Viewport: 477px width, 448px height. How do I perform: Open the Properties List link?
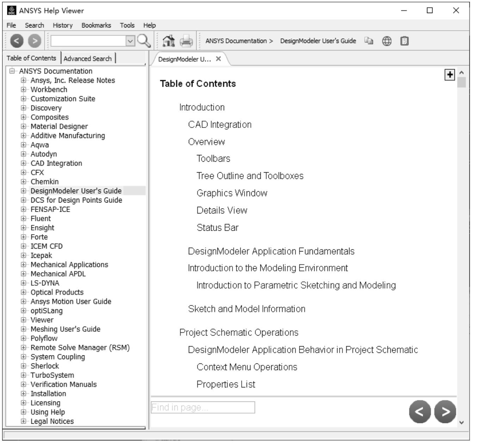click(226, 384)
